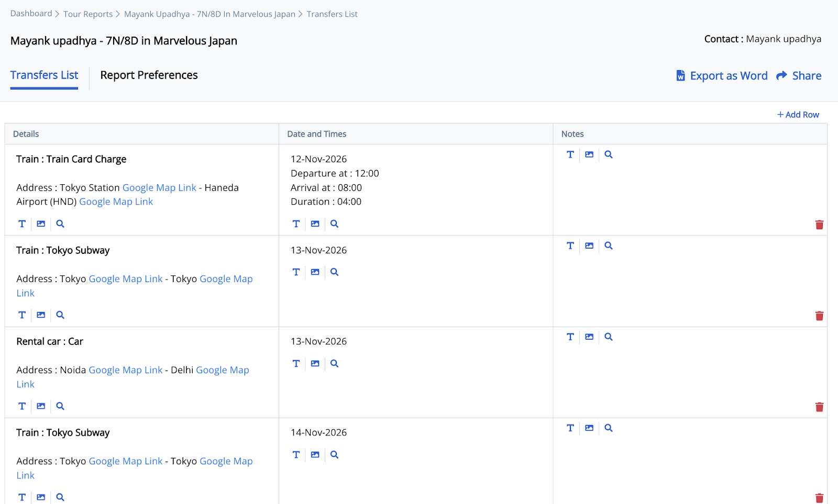Insert image in Rental car details cell
838x504 pixels.
(x=41, y=406)
